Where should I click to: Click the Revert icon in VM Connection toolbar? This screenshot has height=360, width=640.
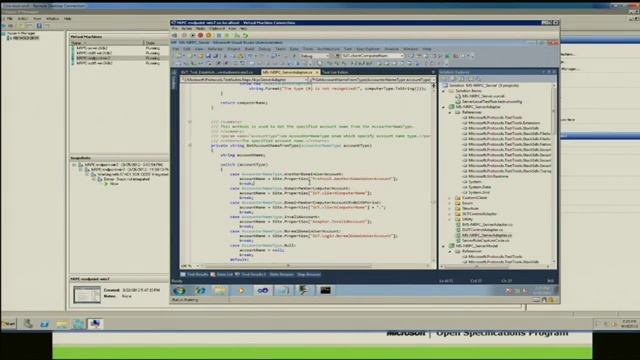[x=245, y=36]
